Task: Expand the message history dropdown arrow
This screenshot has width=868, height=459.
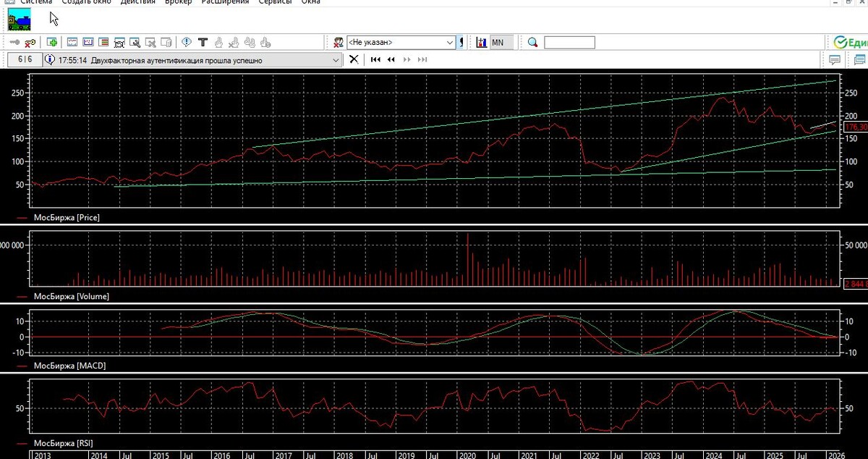Action: tap(336, 60)
